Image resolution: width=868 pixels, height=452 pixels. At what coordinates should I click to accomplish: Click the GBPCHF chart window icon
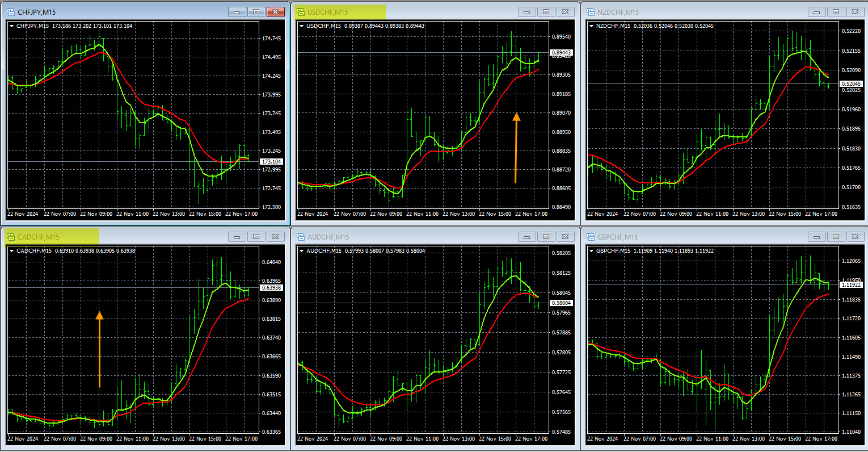[x=591, y=237]
